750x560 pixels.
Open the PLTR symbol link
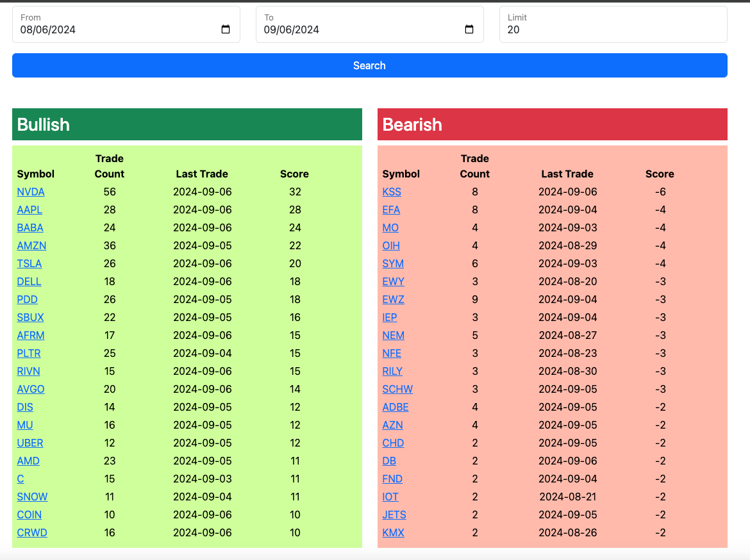pos(29,354)
